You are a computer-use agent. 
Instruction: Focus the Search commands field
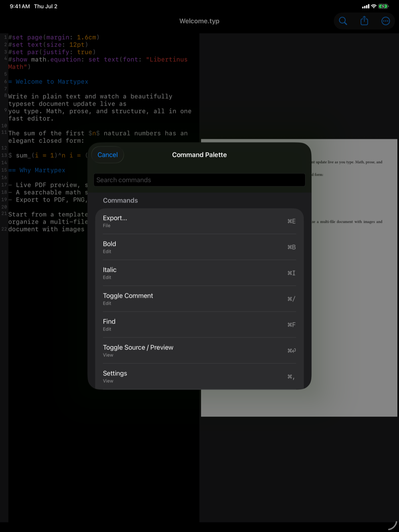pyautogui.click(x=199, y=180)
